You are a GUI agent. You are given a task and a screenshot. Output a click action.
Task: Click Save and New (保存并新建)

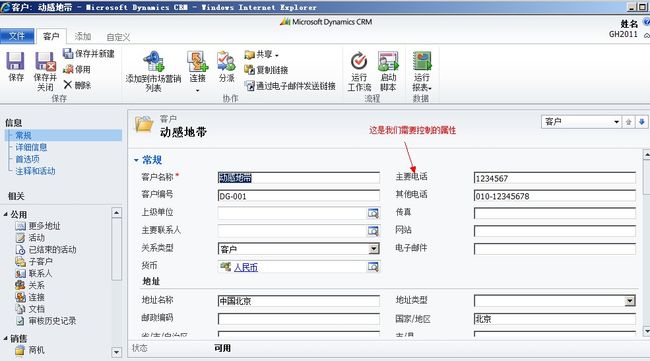[x=88, y=53]
